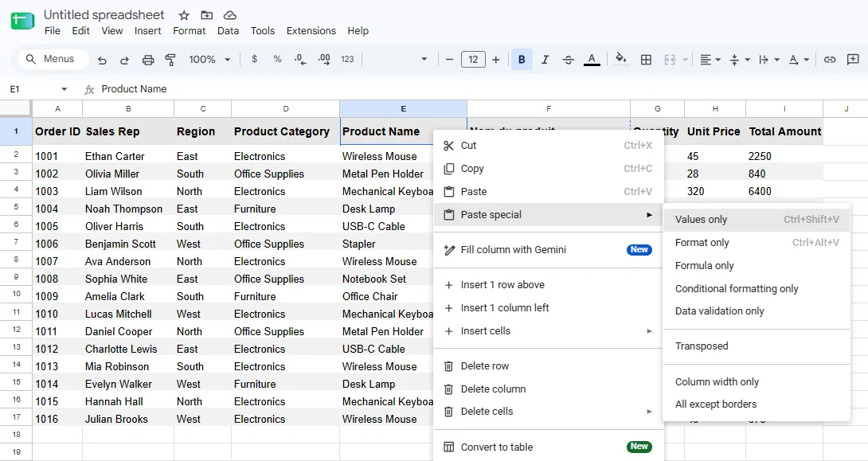Select the paint format roller icon
Screen dimensions: 868x461
click(170, 60)
